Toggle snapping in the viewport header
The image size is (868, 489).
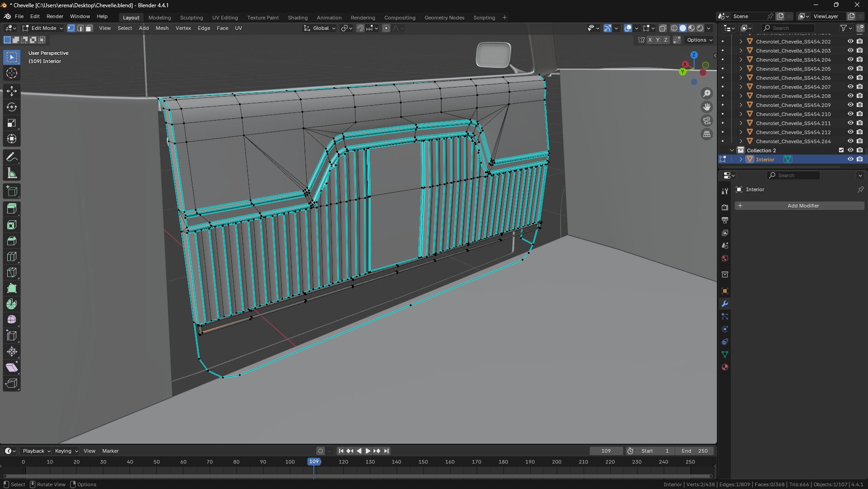click(x=360, y=28)
